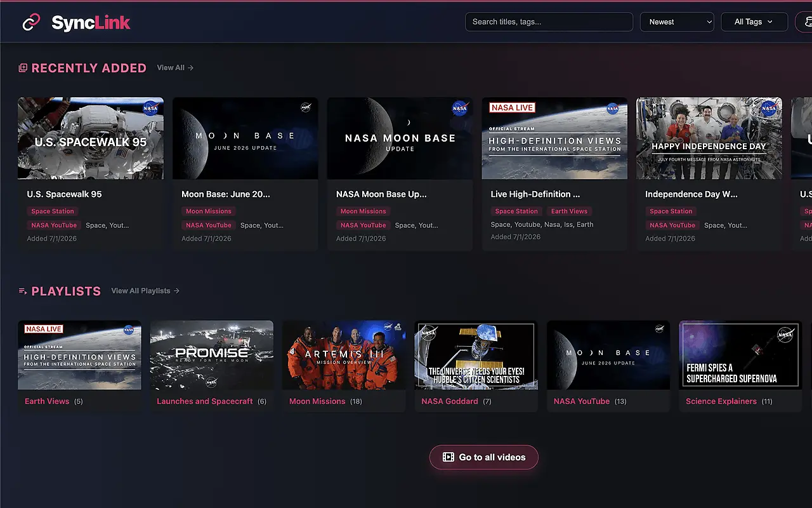The width and height of the screenshot is (812, 508).
Task: Click the SyncLink chain logo icon
Action: (31, 22)
